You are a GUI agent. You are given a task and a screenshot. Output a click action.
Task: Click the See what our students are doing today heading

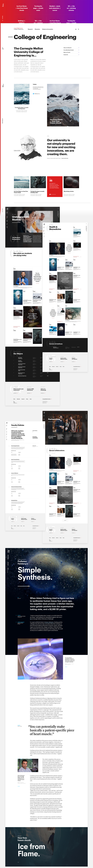[x=23, y=254]
